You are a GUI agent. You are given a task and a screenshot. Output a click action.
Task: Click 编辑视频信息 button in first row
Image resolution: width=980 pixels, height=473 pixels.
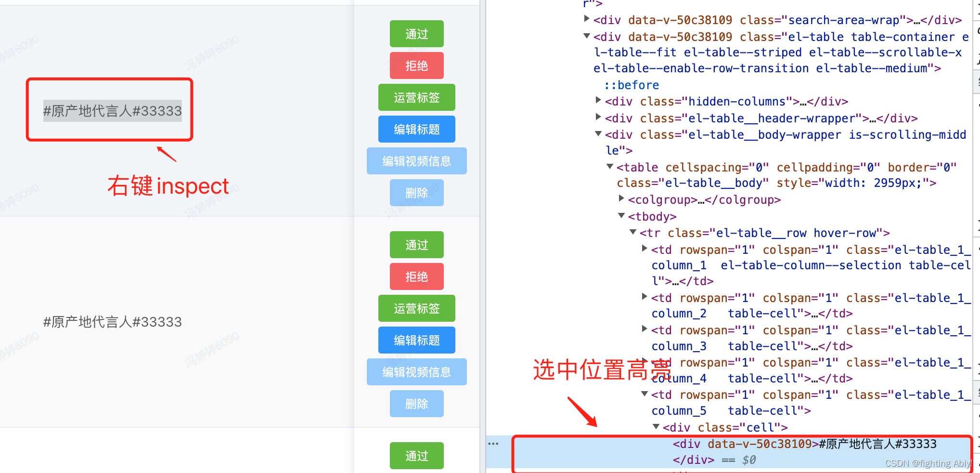[x=416, y=161]
